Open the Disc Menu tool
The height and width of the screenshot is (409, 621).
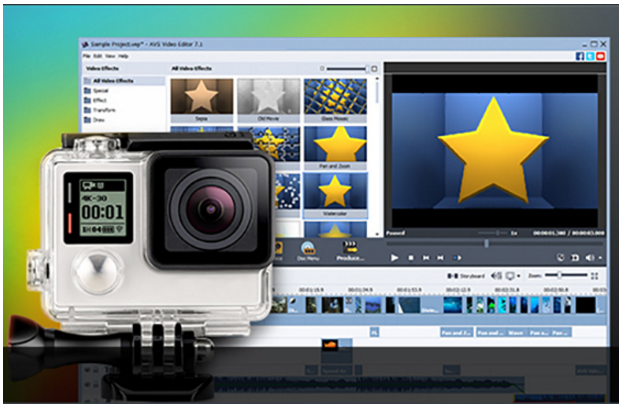[x=308, y=251]
